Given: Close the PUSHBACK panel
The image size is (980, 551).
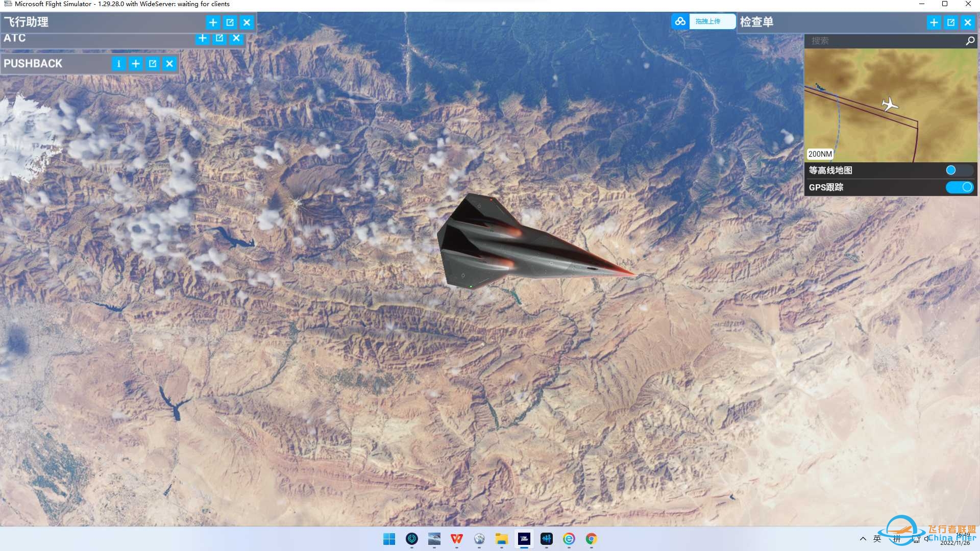Looking at the screenshot, I should coord(169,64).
